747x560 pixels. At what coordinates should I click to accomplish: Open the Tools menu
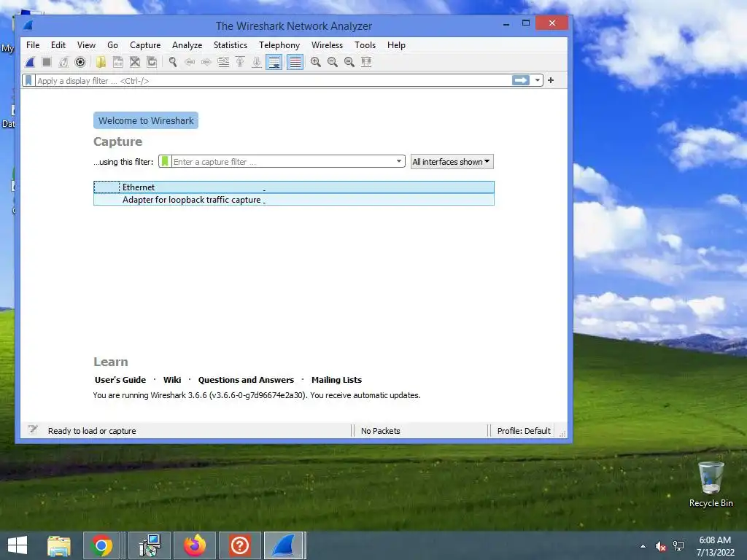tap(365, 44)
